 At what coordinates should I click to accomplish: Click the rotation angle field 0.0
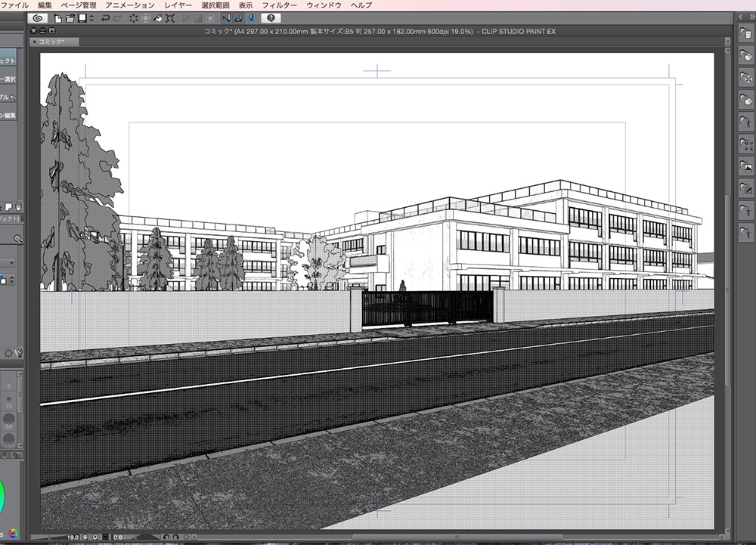118,537
